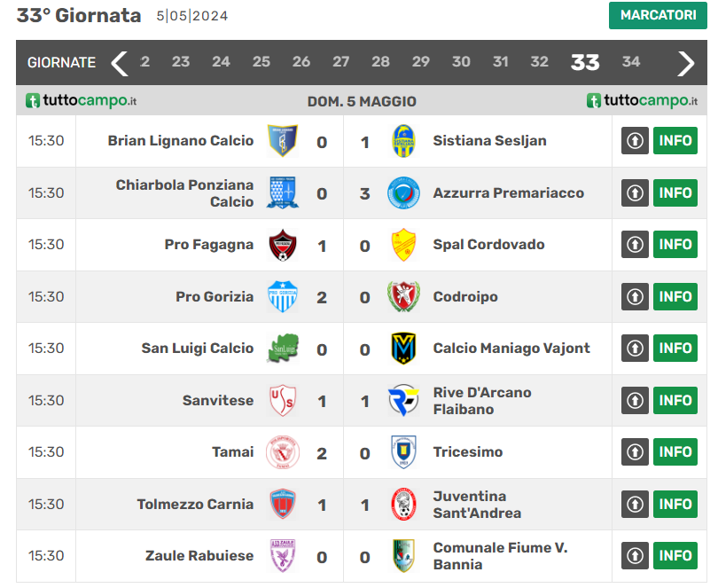Select matchday 34 in the rounds bar
The height and width of the screenshot is (588, 718).
pos(631,62)
